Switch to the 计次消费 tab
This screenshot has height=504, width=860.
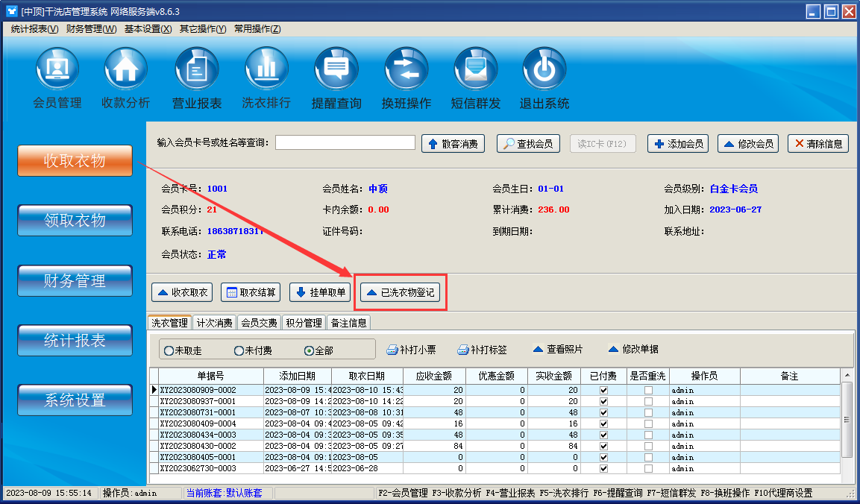click(x=215, y=323)
